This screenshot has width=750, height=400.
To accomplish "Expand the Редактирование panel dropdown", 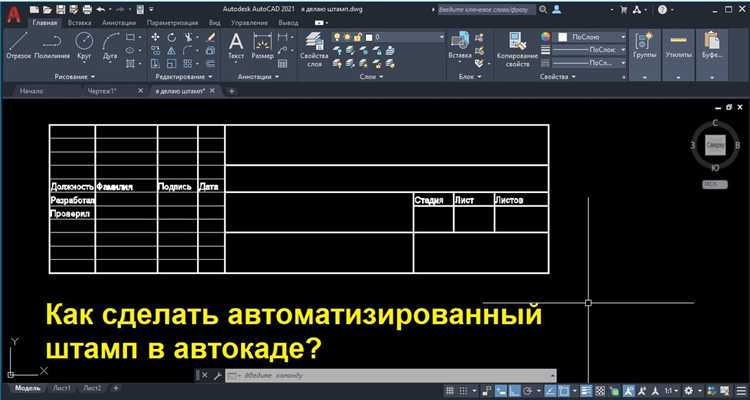I will point(184,77).
